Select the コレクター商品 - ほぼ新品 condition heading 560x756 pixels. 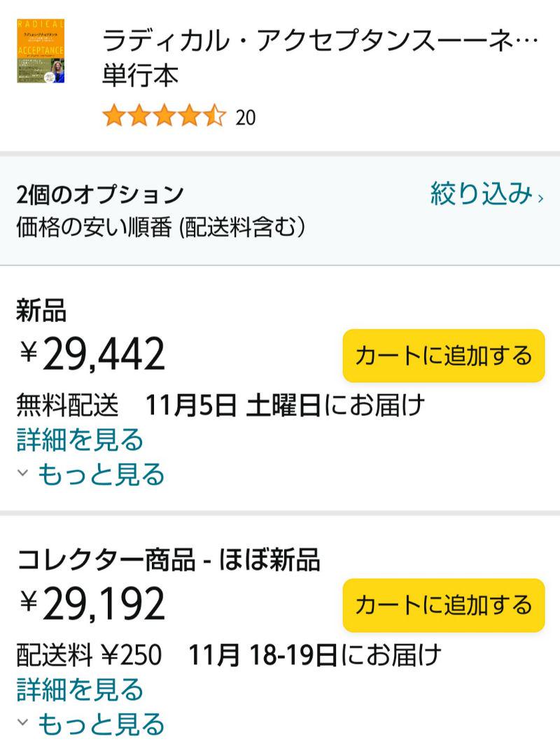click(x=168, y=560)
